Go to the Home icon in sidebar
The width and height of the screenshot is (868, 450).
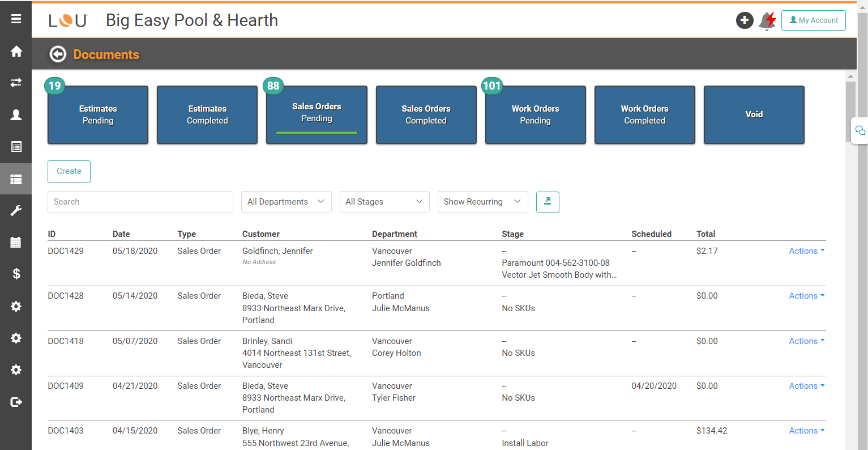coord(16,51)
